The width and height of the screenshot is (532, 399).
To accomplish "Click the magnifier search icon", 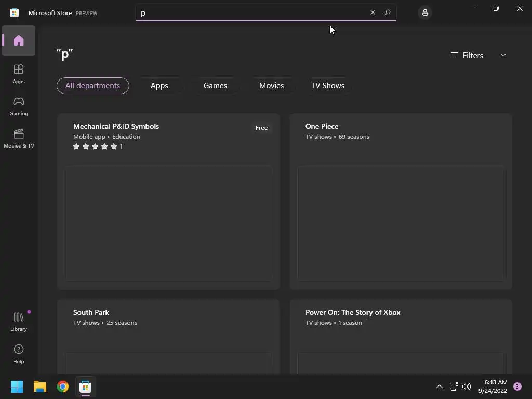I will point(388,12).
